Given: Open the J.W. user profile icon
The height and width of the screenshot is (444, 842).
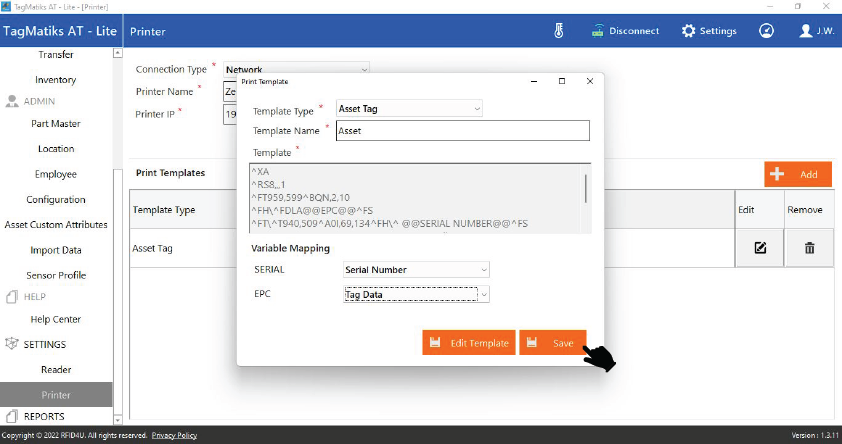Looking at the screenshot, I should tap(806, 31).
